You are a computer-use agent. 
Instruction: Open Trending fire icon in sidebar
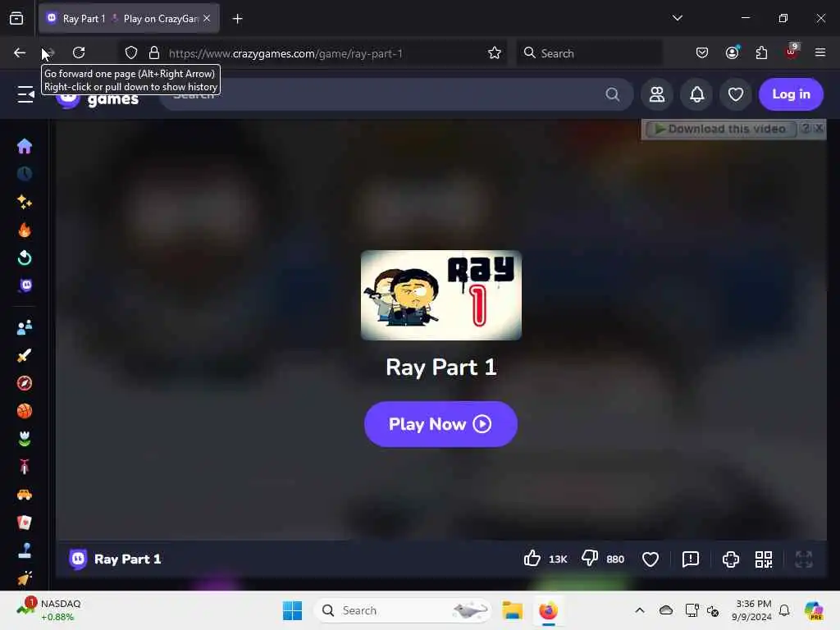25,230
